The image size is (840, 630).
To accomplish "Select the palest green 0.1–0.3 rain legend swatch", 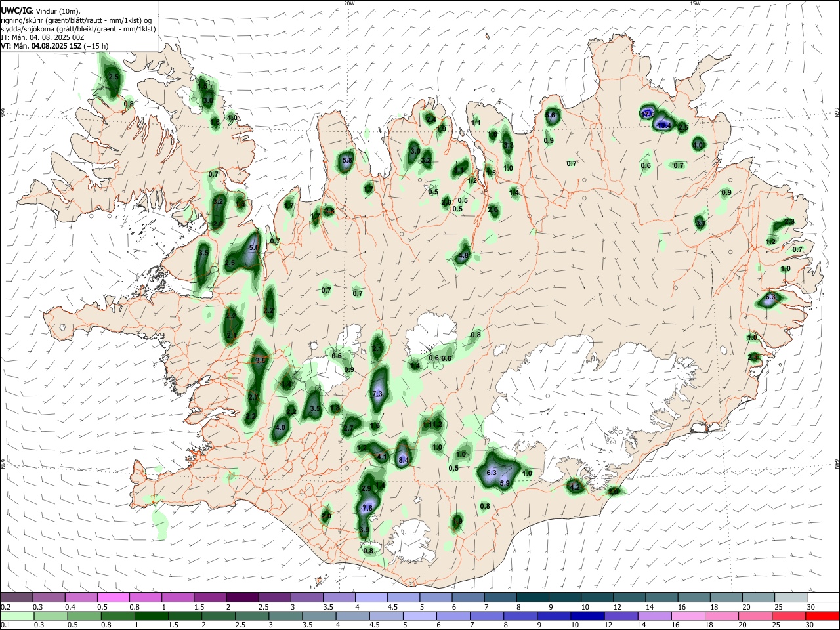I will point(17,616).
